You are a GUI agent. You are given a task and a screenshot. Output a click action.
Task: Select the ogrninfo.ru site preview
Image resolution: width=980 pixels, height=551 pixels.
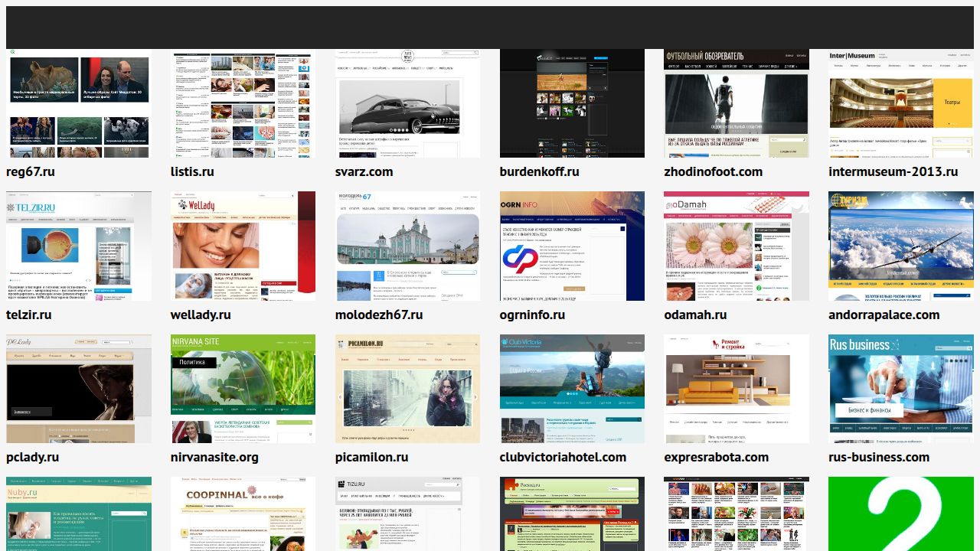point(572,246)
